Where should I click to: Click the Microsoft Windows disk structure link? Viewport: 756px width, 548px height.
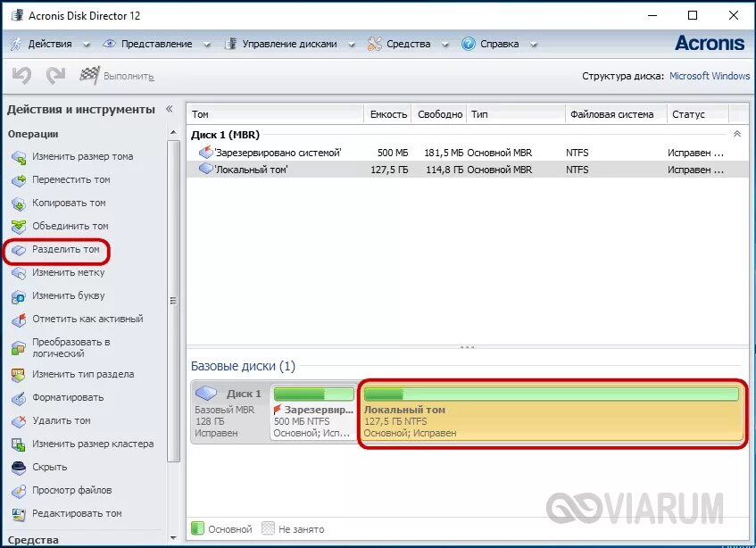[x=710, y=76]
